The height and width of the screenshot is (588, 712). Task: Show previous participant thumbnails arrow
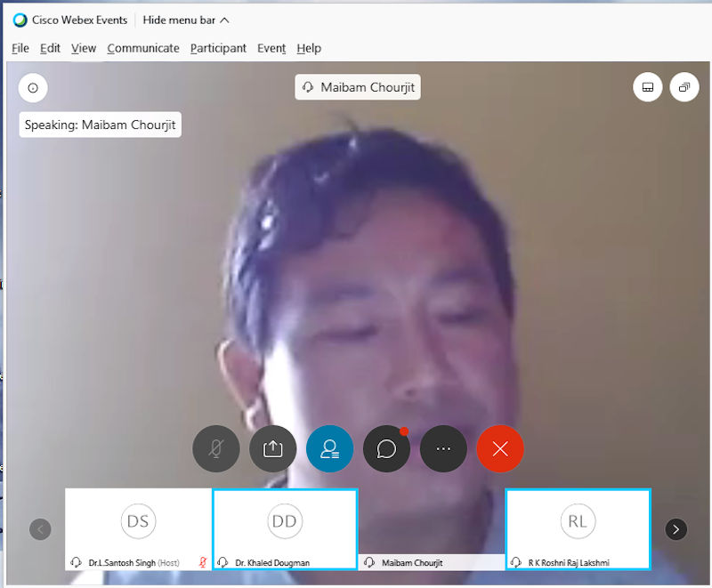tap(40, 529)
